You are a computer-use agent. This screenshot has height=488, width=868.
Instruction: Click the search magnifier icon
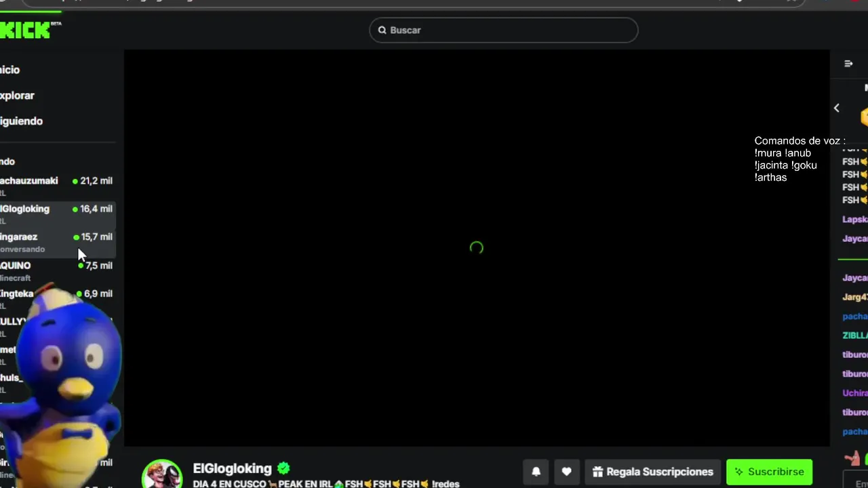pyautogui.click(x=382, y=30)
